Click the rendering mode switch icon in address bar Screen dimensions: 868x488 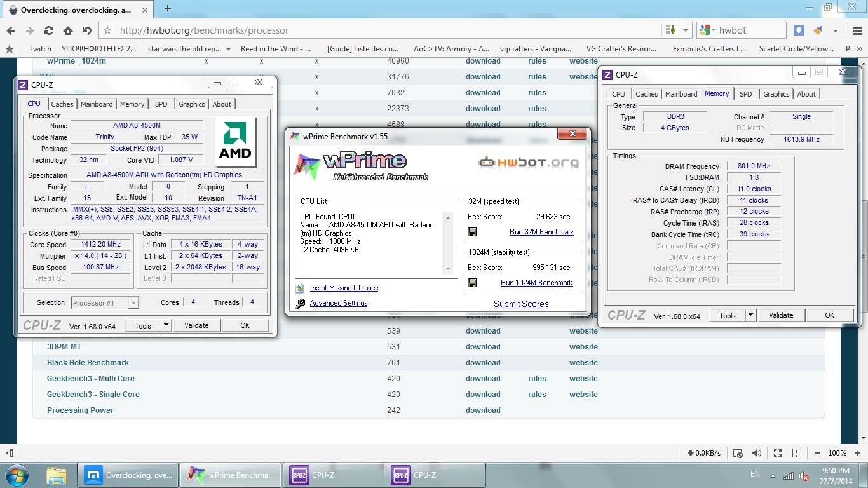point(670,30)
